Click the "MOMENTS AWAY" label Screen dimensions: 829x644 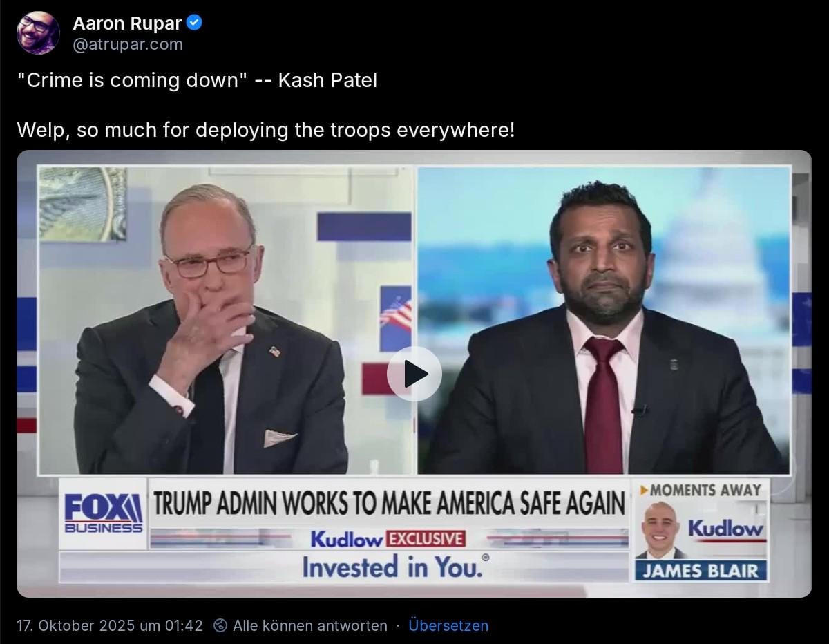(701, 490)
